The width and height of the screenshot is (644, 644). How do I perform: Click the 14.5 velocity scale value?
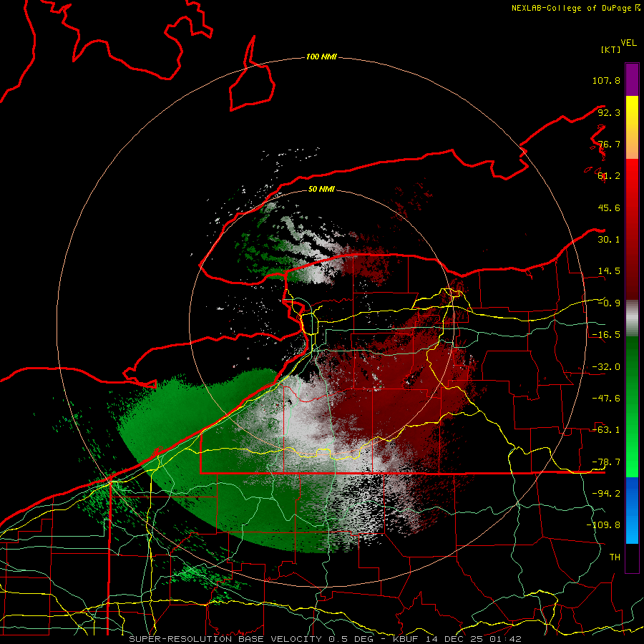pyautogui.click(x=609, y=271)
